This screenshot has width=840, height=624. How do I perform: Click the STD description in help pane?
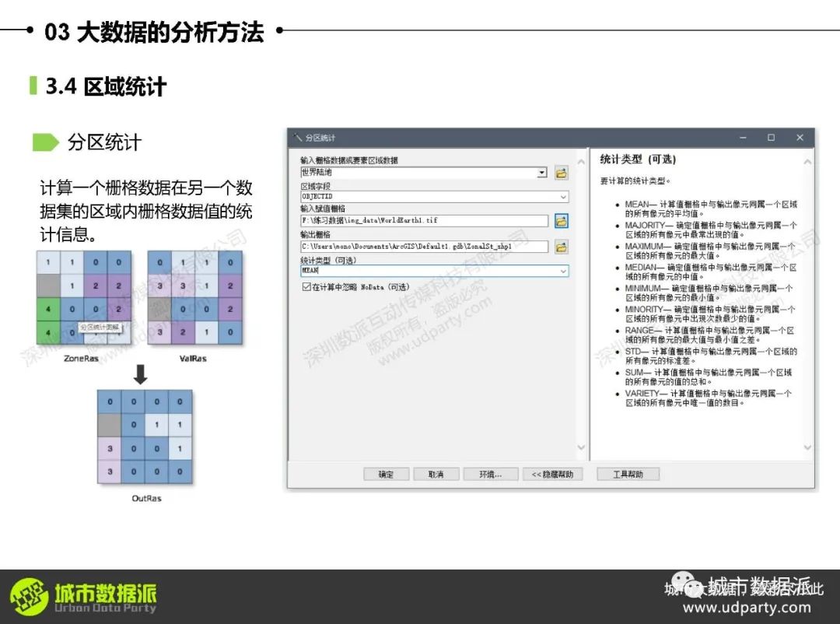710,356
